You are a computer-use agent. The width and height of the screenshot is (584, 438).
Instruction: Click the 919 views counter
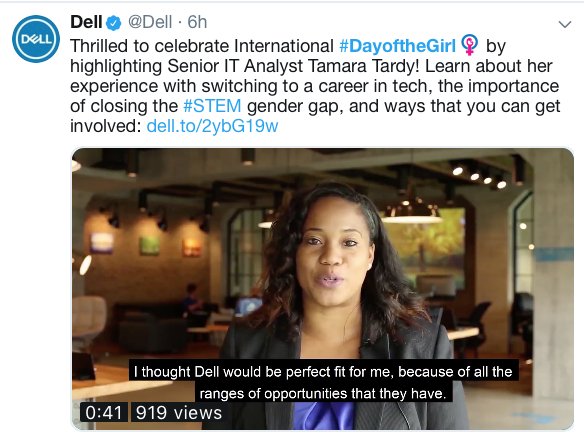click(178, 413)
